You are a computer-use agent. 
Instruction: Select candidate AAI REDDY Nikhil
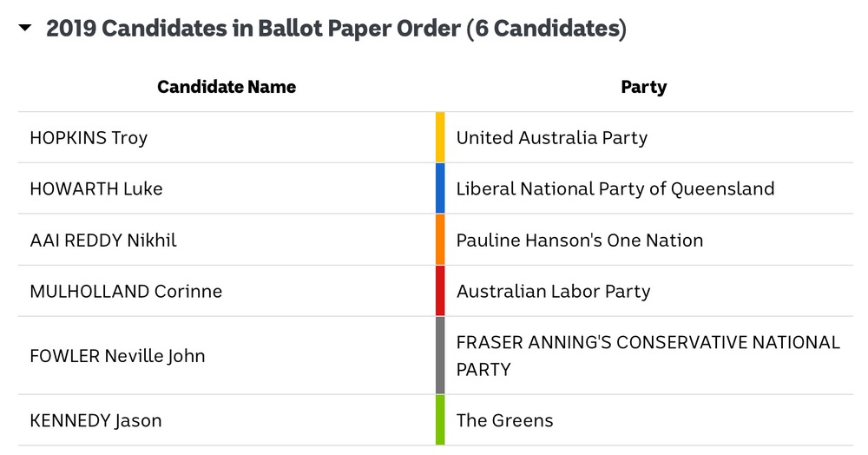click(x=103, y=240)
